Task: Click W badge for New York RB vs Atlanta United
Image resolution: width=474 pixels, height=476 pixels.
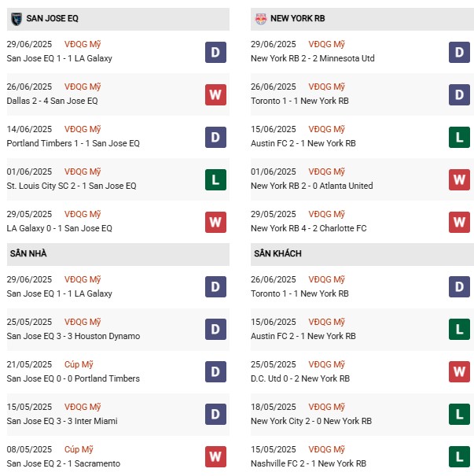Action: pyautogui.click(x=459, y=179)
